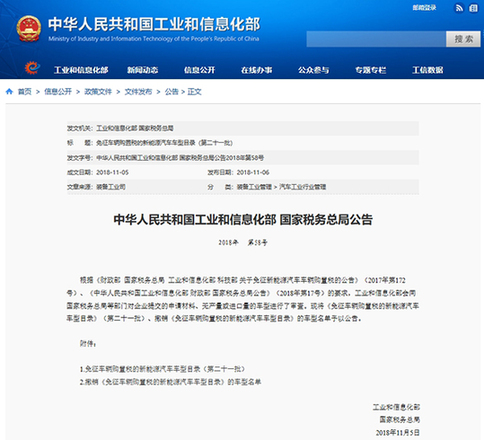Click the national emblem logo
484x440 pixels.
[x=29, y=29]
